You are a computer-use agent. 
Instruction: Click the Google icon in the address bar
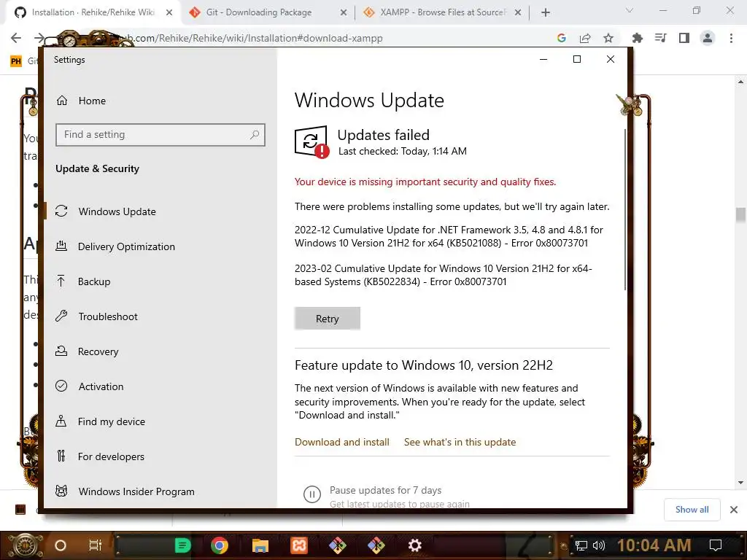(x=562, y=38)
